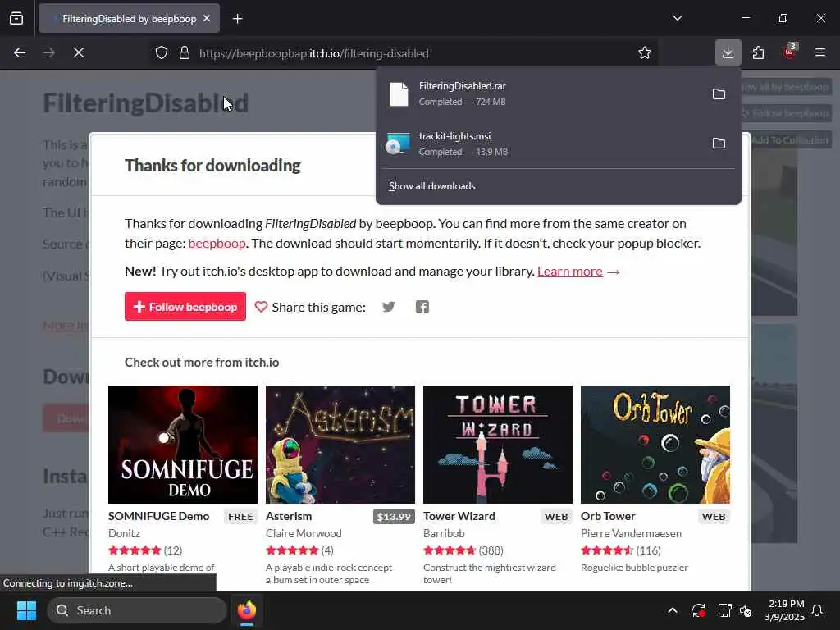
Task: Open the Firefox View tab icon
Action: [x=16, y=19]
